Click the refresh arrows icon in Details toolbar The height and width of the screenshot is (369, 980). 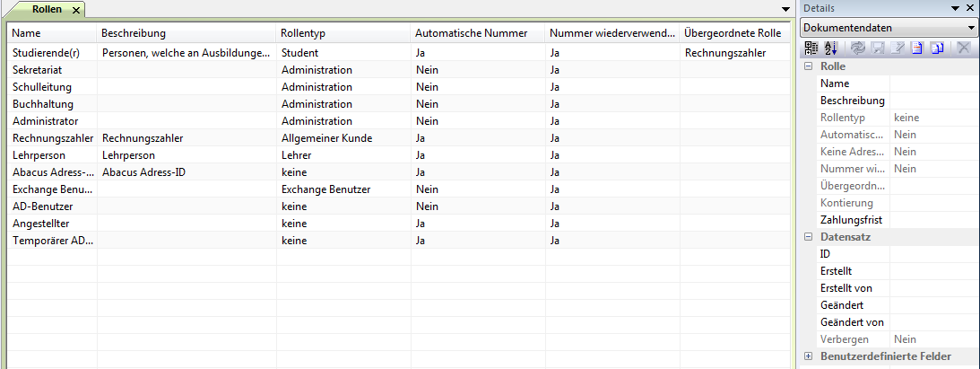point(858,48)
